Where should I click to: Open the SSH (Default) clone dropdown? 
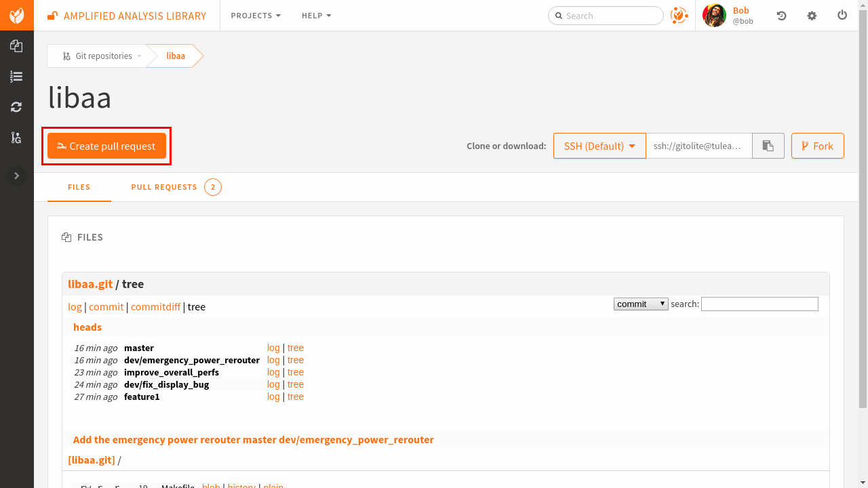pos(599,145)
